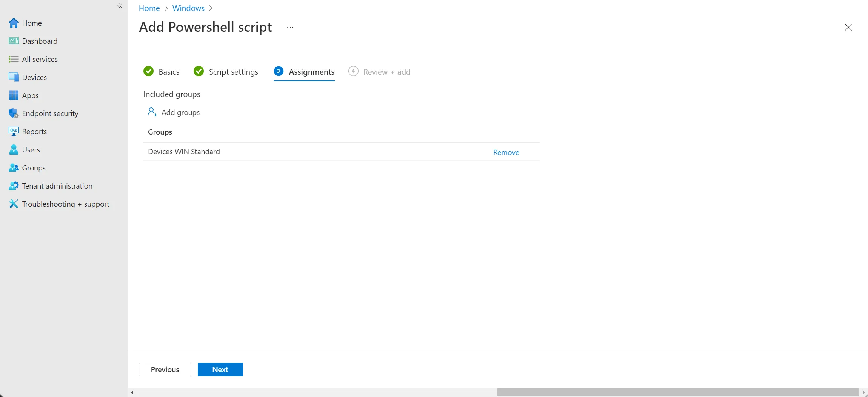
Task: Navigate to Home in the breadcrumb
Action: coord(149,8)
